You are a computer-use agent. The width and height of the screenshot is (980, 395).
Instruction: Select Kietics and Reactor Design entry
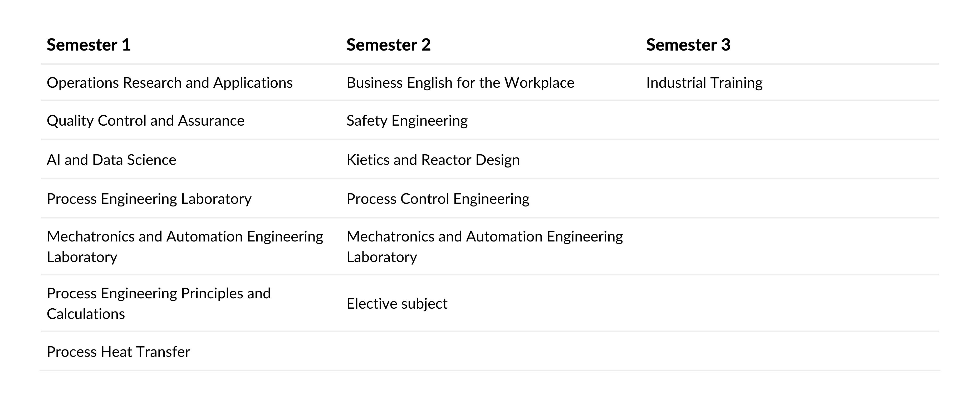click(x=433, y=160)
